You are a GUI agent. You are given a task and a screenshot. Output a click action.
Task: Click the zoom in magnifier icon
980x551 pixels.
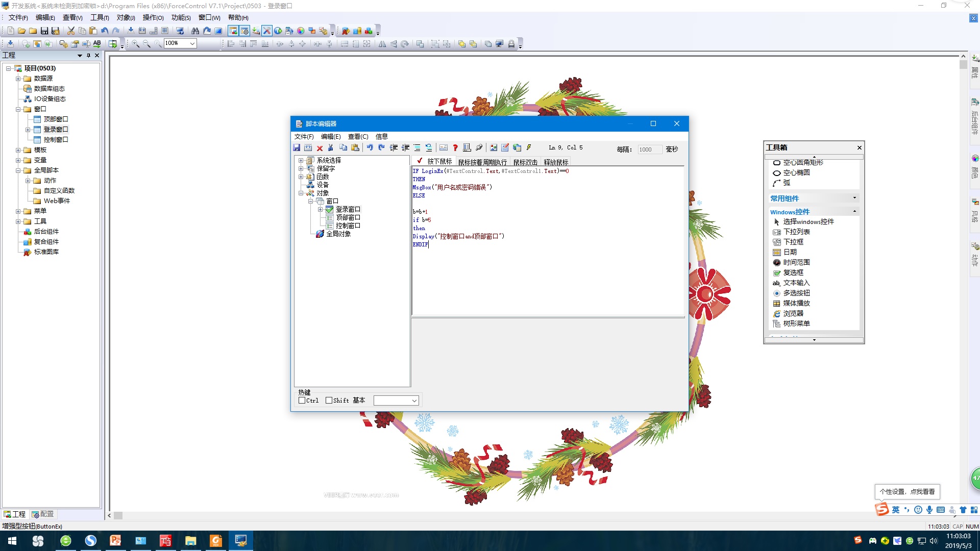click(x=135, y=44)
